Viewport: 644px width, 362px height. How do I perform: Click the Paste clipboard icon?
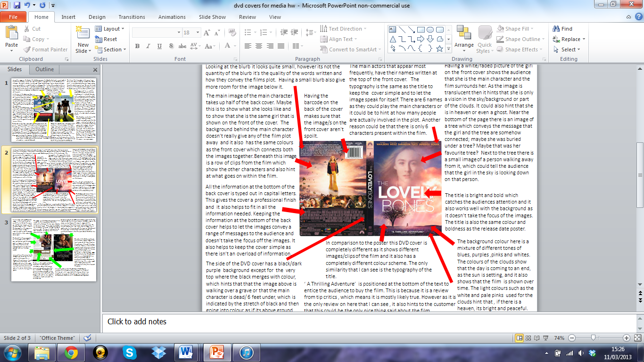click(x=11, y=33)
